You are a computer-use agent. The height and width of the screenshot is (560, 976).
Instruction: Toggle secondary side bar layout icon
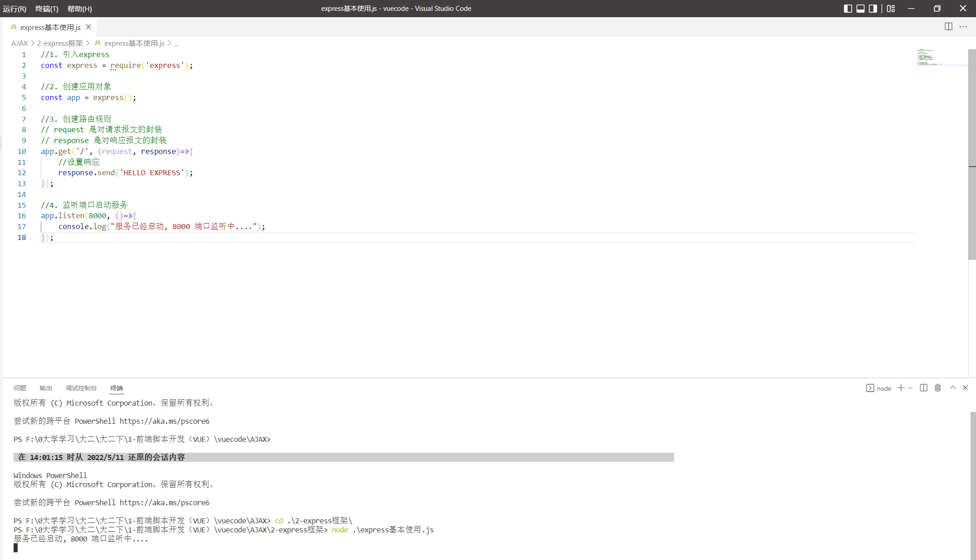[x=873, y=9]
